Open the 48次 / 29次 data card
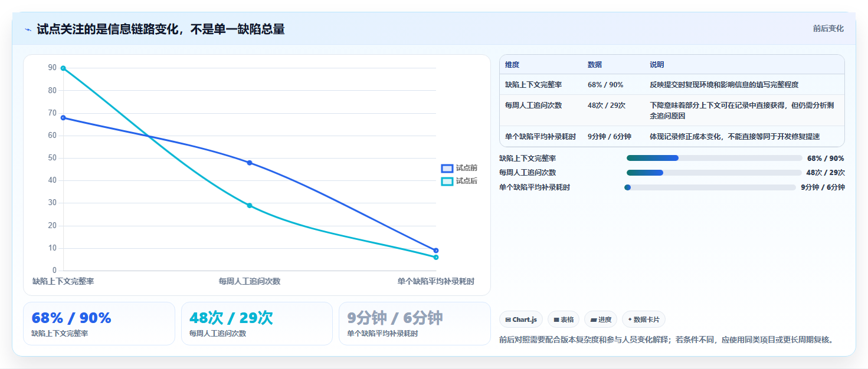Image resolution: width=868 pixels, height=369 pixels. tap(257, 324)
